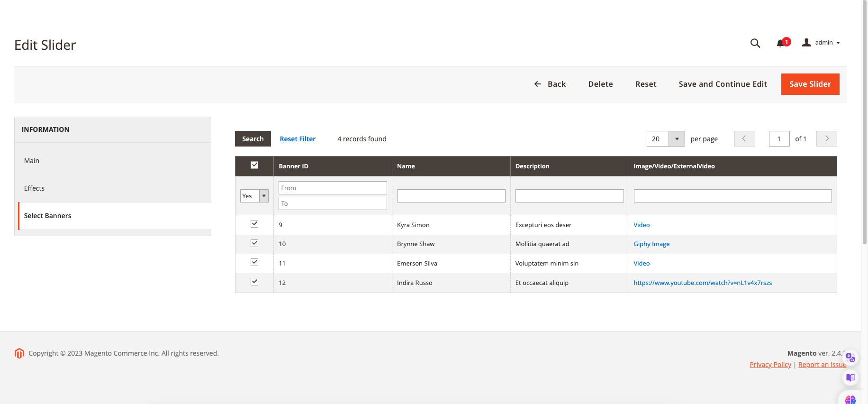Click the 'Mollitia quaerat ad' description cell

coord(570,244)
